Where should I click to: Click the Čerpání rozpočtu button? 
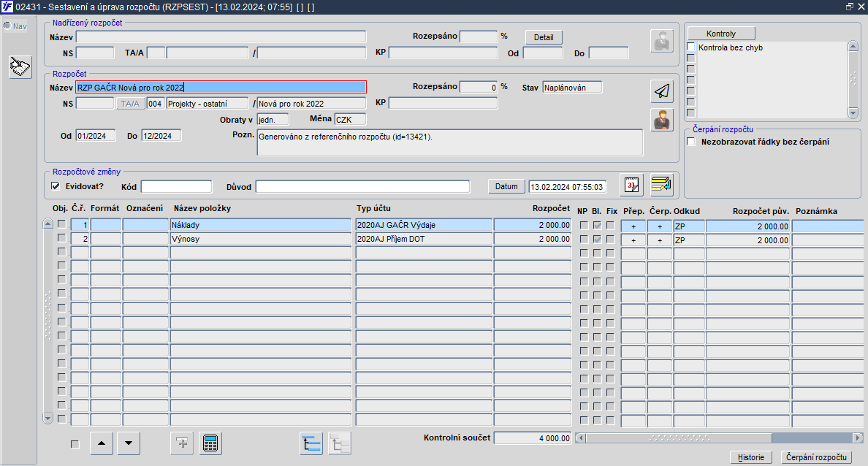tap(816, 457)
